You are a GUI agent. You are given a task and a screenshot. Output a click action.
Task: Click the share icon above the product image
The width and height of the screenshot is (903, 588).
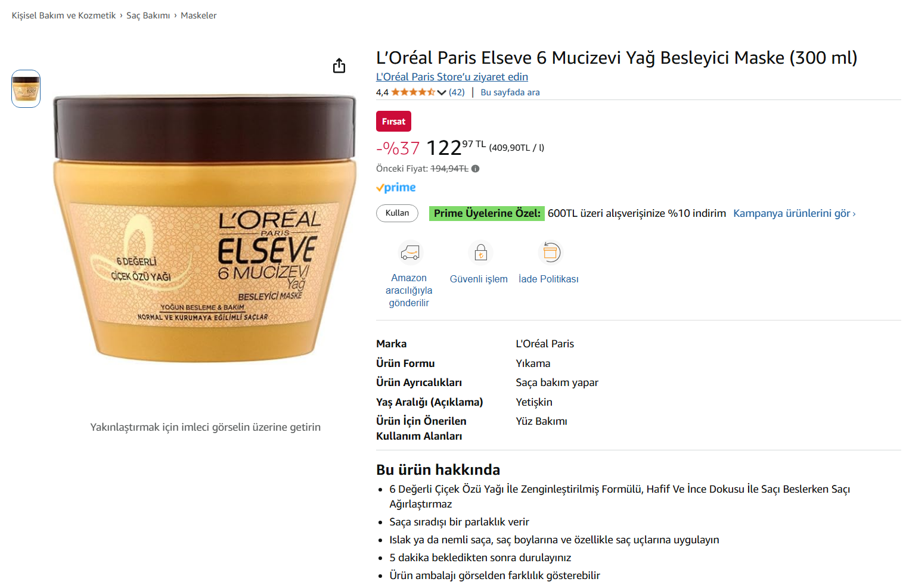point(339,66)
